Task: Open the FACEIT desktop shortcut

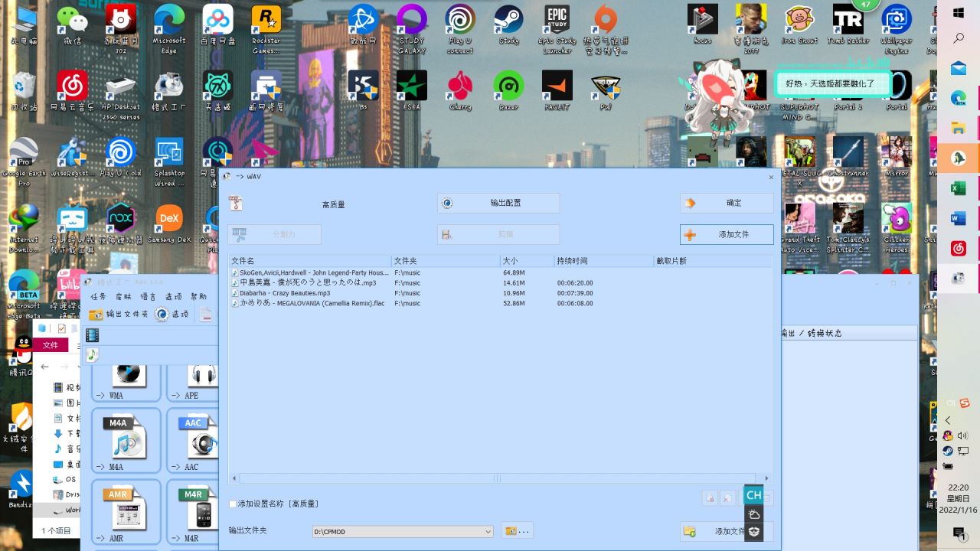Action: pyautogui.click(x=557, y=92)
